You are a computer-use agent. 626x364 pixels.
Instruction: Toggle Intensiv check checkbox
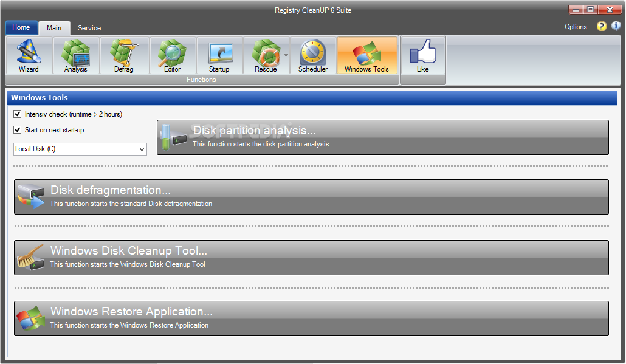pos(18,114)
